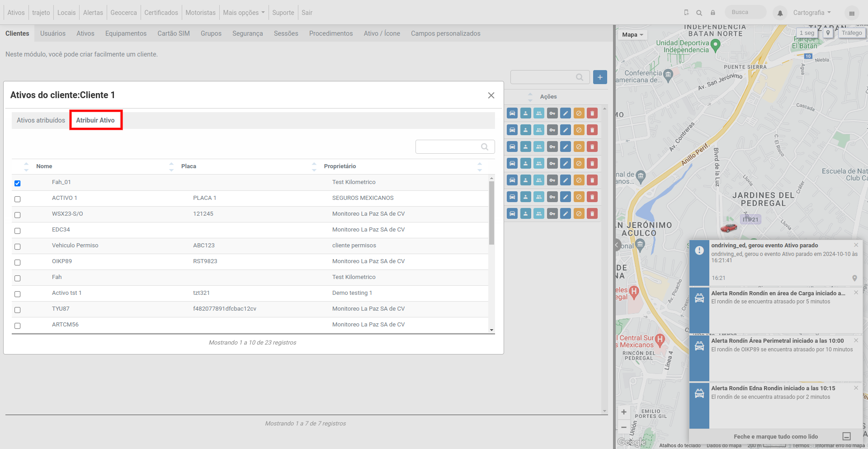Click the padlock icon in the header
Viewport: 868px width, 449px height.
713,13
